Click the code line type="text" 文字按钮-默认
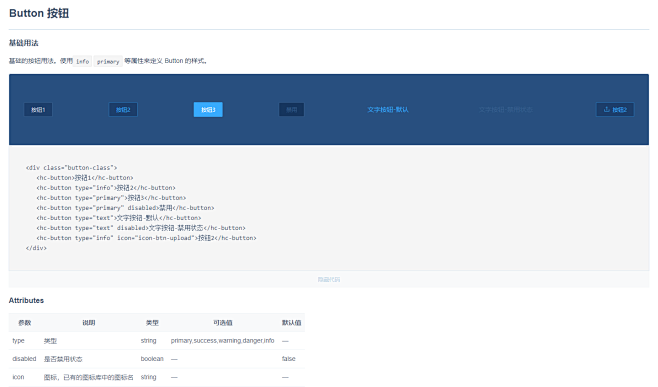This screenshot has height=387, width=658. coord(119,218)
